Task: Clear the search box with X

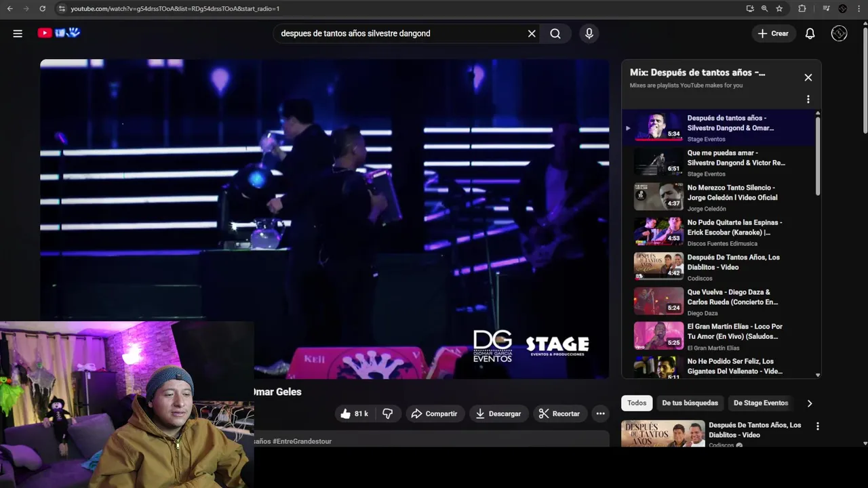Action: point(532,33)
